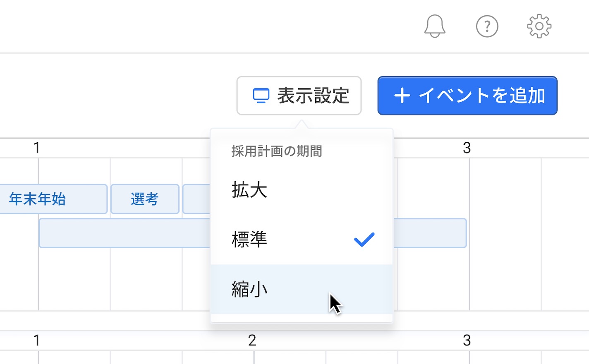Click month 2 in the lower timeline header

click(x=252, y=340)
